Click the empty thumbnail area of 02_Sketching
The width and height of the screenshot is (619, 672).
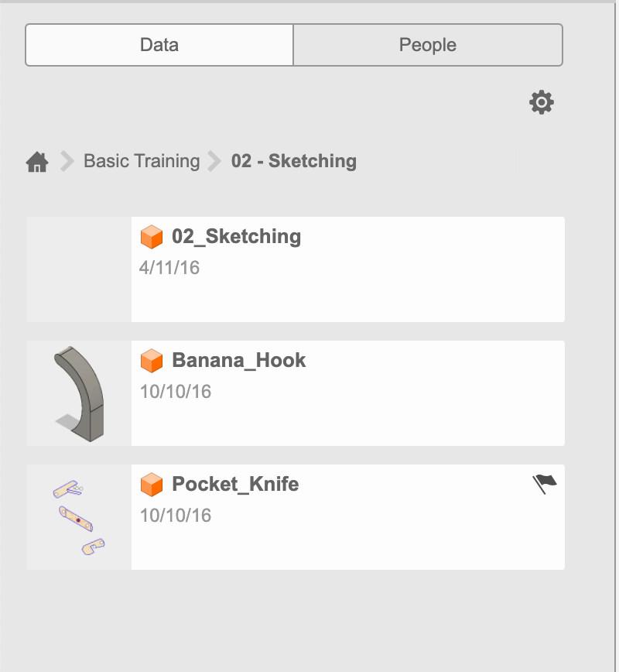coord(77,269)
